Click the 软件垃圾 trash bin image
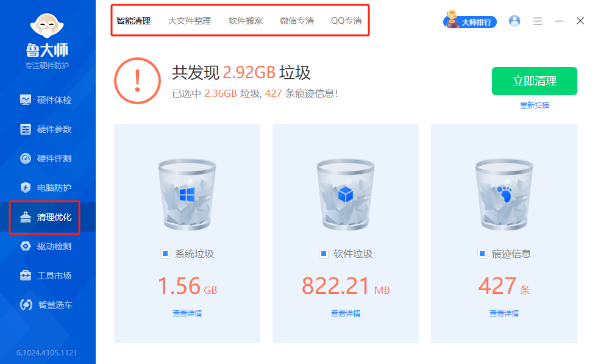The image size is (595, 364). tap(346, 194)
